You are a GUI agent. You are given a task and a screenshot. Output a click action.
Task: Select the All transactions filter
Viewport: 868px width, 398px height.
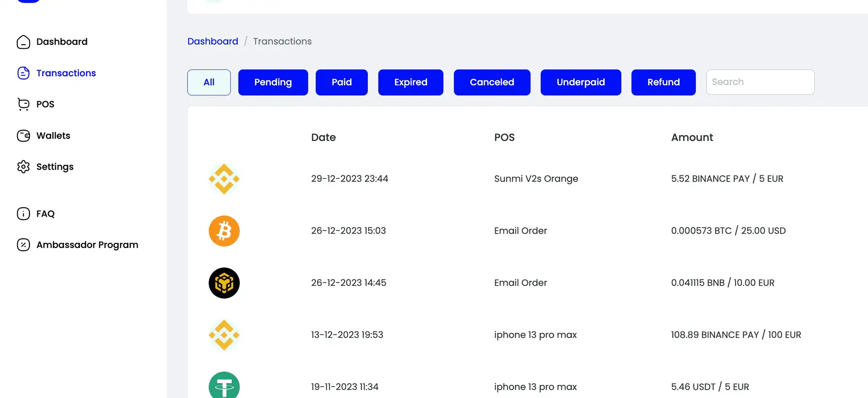209,82
